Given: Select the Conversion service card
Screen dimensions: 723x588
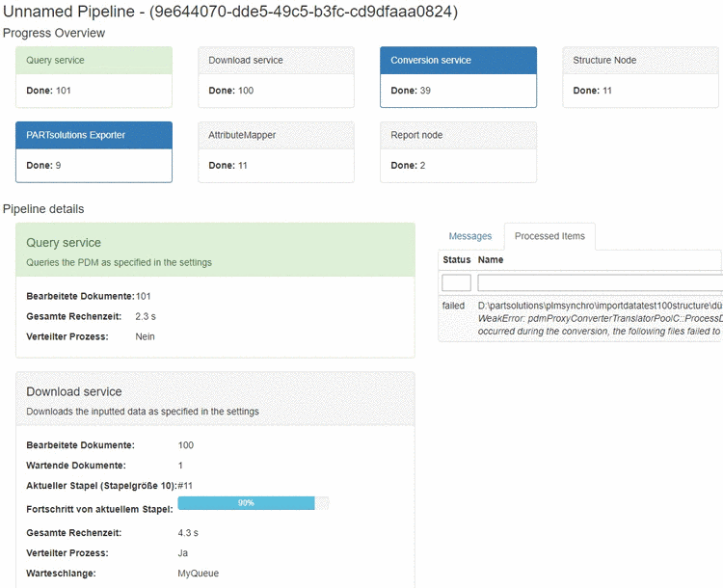Looking at the screenshot, I should click(x=458, y=76).
